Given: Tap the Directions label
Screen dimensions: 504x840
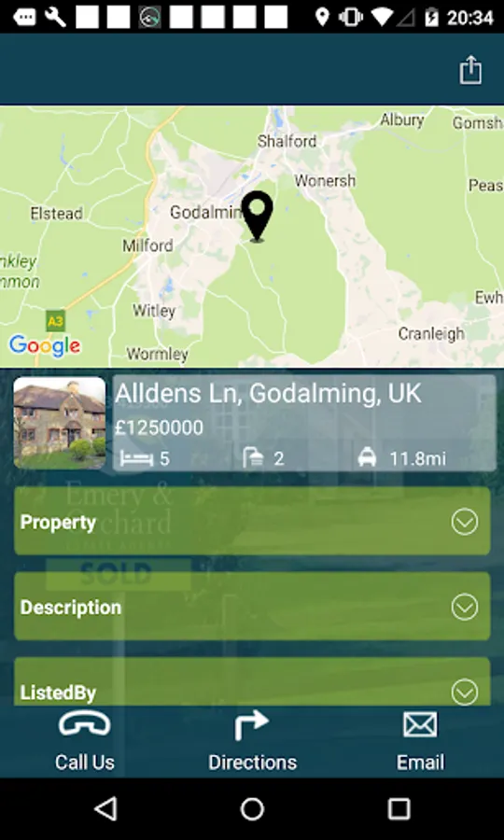Looking at the screenshot, I should tap(252, 762).
